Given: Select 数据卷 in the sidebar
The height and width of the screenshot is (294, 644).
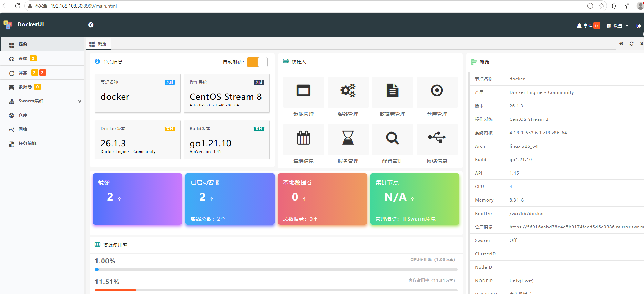Looking at the screenshot, I should coord(42,87).
